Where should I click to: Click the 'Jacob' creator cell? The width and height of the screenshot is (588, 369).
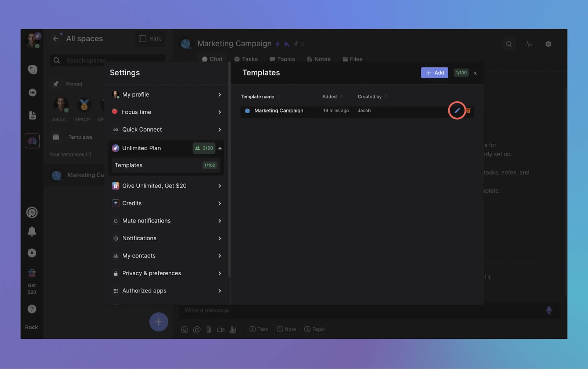click(364, 110)
